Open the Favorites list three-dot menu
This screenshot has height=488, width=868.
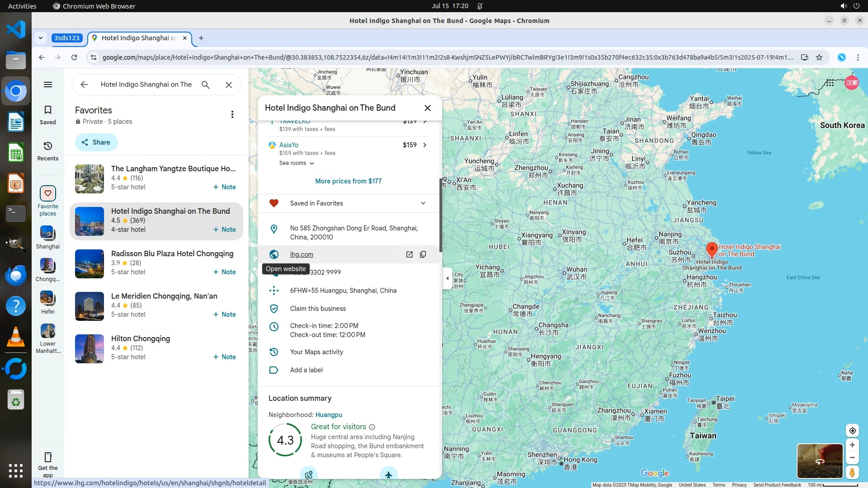click(x=232, y=114)
